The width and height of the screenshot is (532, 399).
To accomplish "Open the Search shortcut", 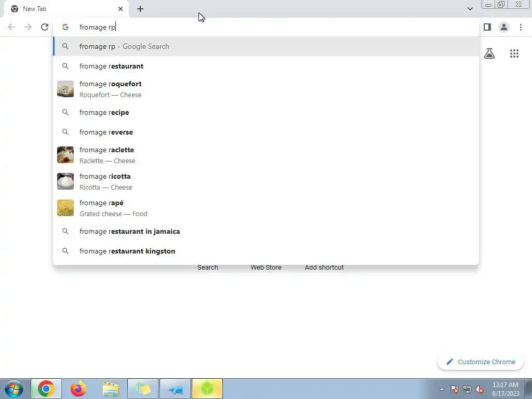I will click(208, 268).
